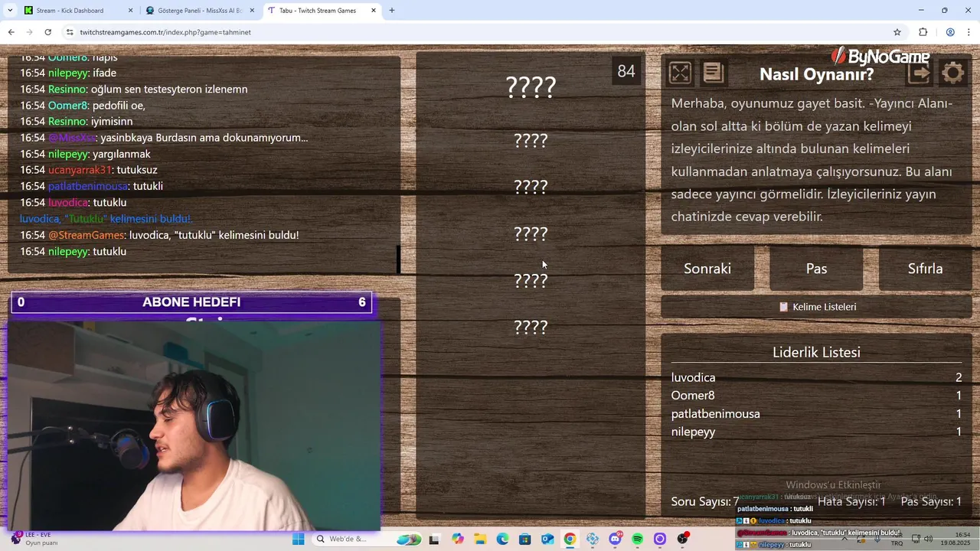Click the ByNoGame logo
The image size is (980, 551).
pos(880,56)
